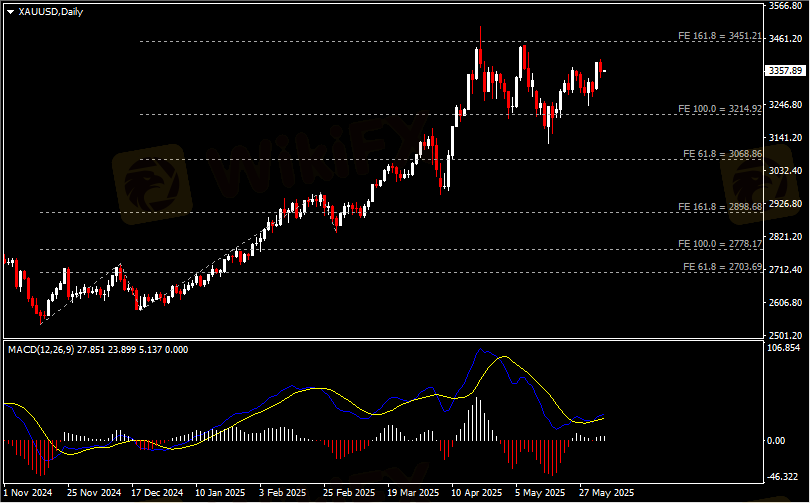Click the 25 Nov 2024 date label
The width and height of the screenshot is (810, 503).
95,493
